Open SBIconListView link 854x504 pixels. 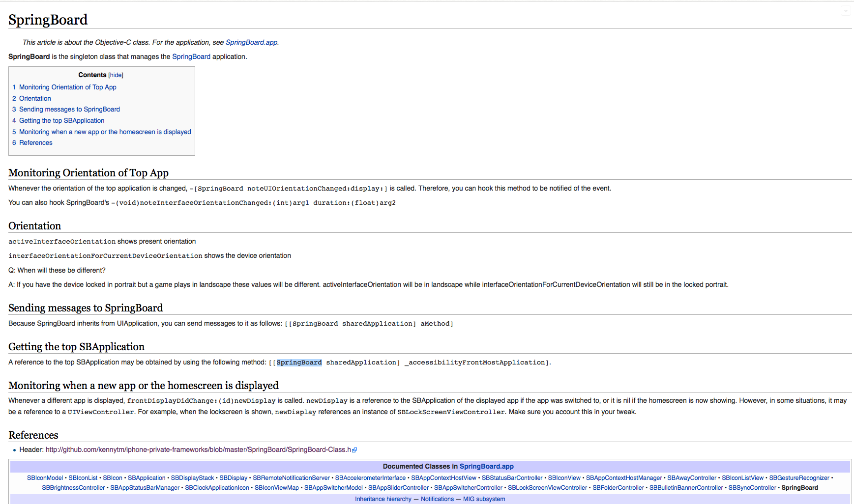742,478
